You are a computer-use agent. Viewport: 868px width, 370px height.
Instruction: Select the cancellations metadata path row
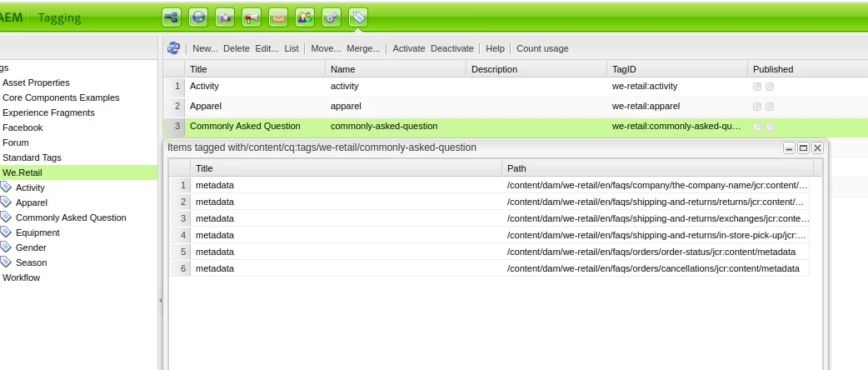tap(489, 268)
